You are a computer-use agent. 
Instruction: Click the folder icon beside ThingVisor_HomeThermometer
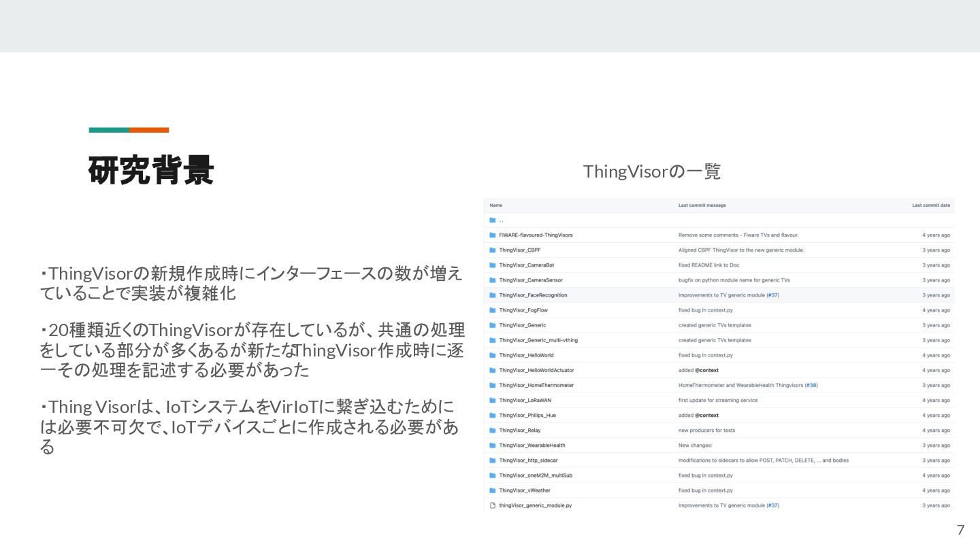click(492, 384)
